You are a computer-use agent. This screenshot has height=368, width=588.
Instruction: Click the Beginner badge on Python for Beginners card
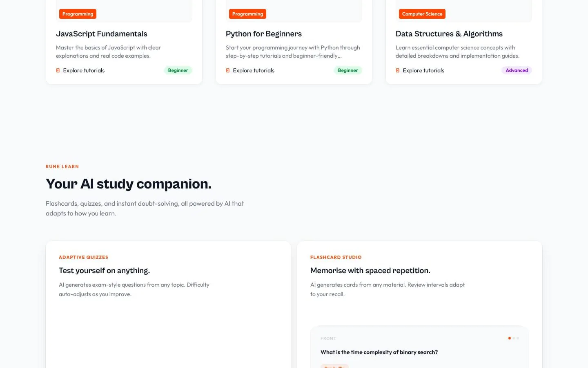(x=348, y=70)
